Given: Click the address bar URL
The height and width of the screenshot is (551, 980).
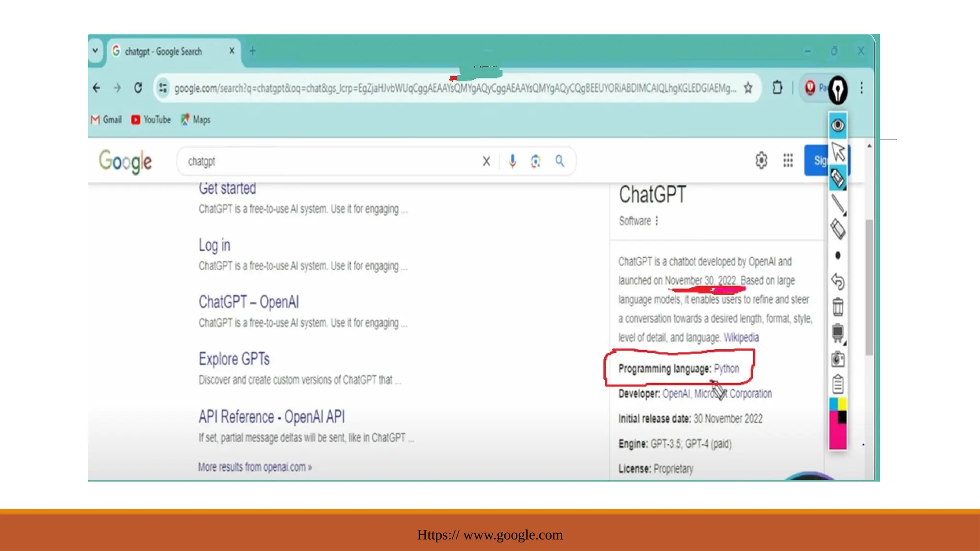Looking at the screenshot, I should [x=455, y=88].
